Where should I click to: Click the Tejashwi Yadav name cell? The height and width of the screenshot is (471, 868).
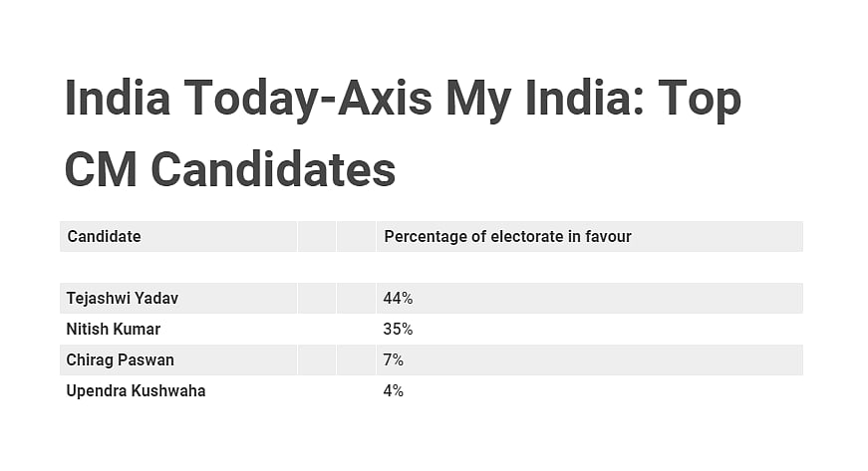pos(123,298)
